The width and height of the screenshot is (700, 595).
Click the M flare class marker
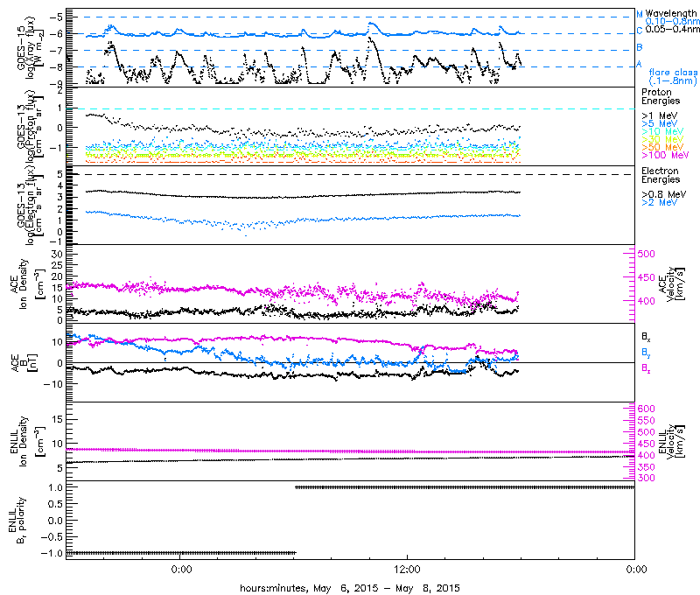tap(640, 15)
